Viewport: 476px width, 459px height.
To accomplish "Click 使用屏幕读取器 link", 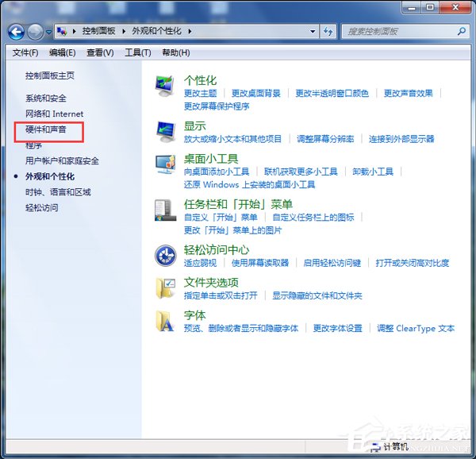I will 260,264.
